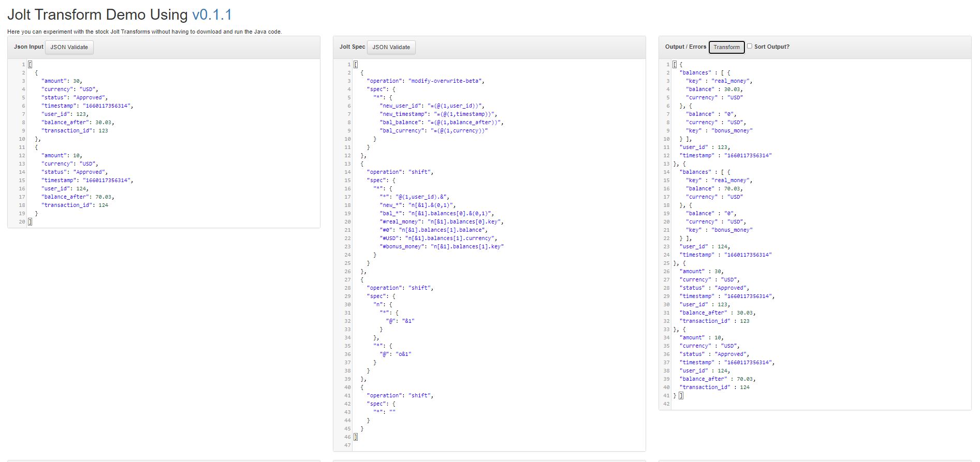
Task: Click the "new_timestamp" line in Jolt Spec
Action: (438, 114)
